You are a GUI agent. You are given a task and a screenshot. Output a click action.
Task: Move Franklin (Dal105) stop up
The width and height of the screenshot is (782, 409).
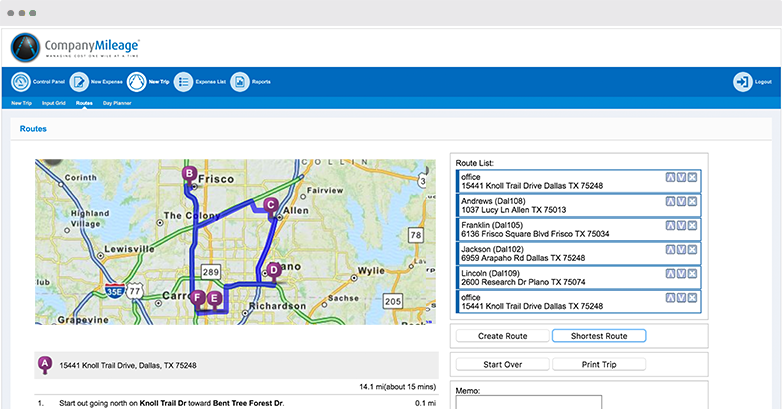(x=670, y=225)
